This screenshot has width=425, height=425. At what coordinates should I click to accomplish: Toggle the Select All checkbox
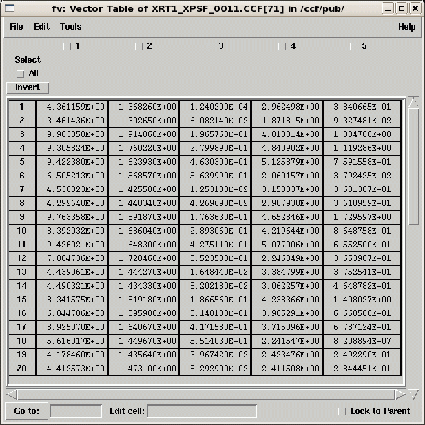click(x=21, y=74)
